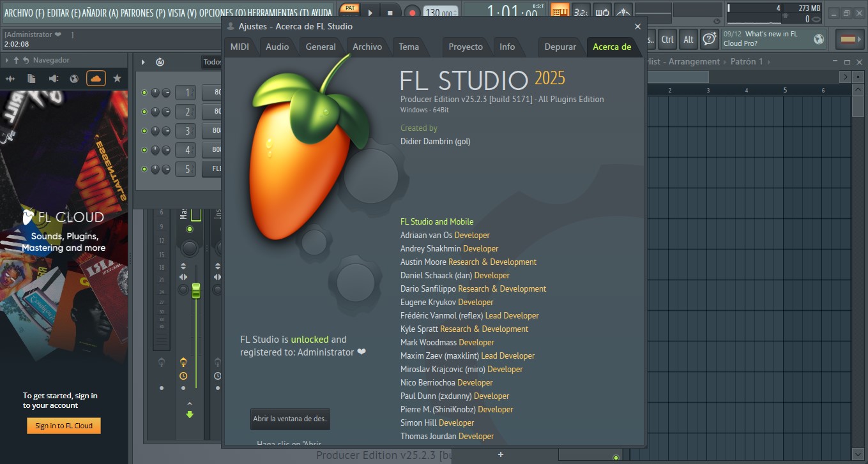Toggle the green enable light on channel 3
Image resolution: width=868 pixels, height=464 pixels.
click(x=144, y=131)
